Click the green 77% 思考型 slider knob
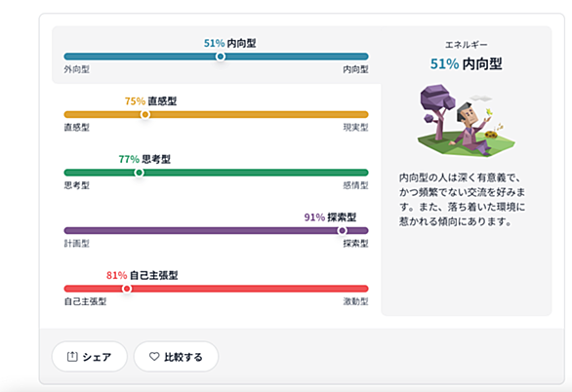The image size is (572, 392). pos(139,173)
